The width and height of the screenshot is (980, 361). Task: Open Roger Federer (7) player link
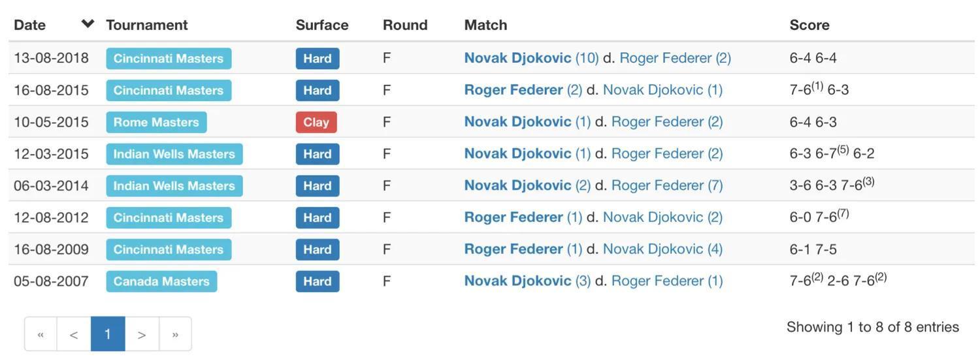(x=667, y=185)
